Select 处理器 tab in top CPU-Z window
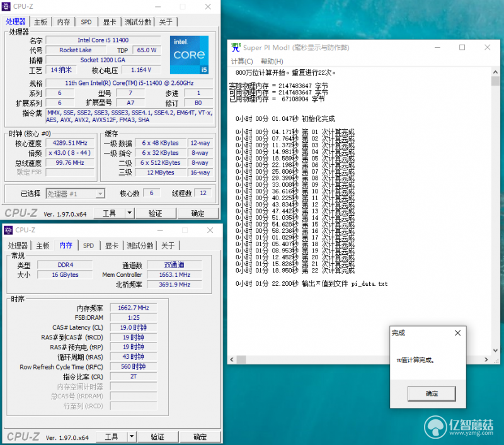The width and height of the screenshot is (504, 445). 15,21
